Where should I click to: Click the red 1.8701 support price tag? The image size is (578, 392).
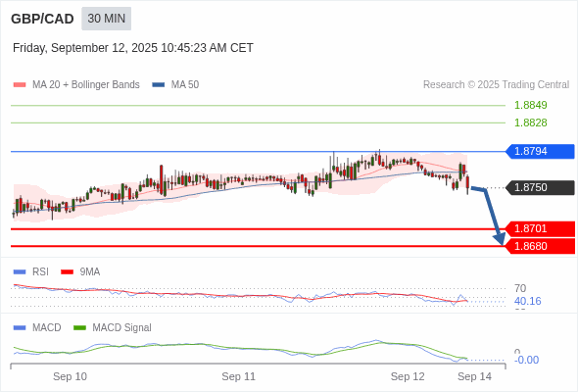click(540, 228)
